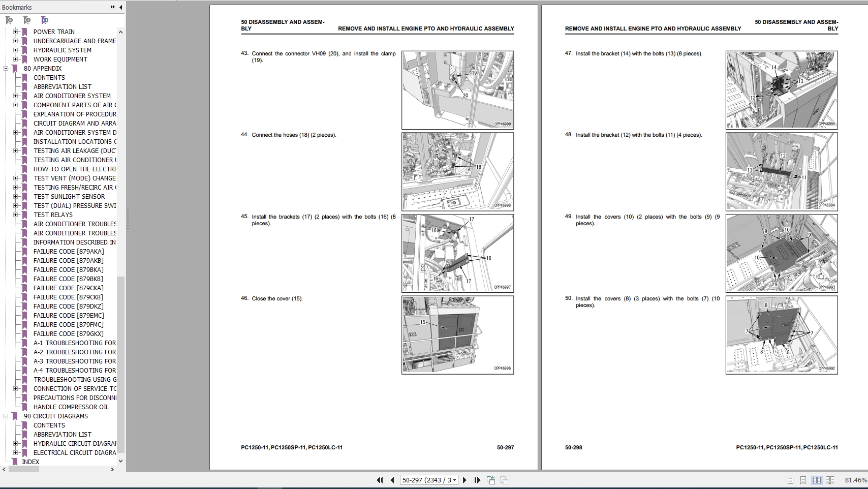The image size is (868, 489).
Task: Select FAILURE CODE [879AKB] bookmark
Action: (68, 260)
